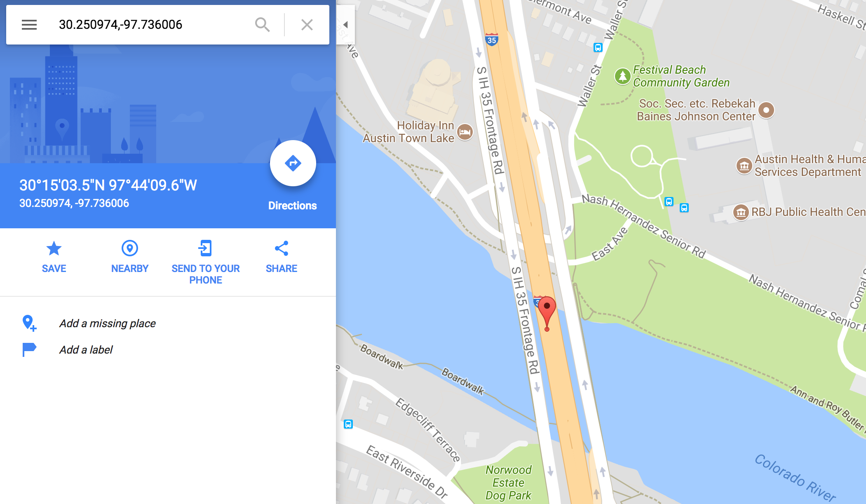
Task: Click the coordinates search input field
Action: click(x=153, y=25)
